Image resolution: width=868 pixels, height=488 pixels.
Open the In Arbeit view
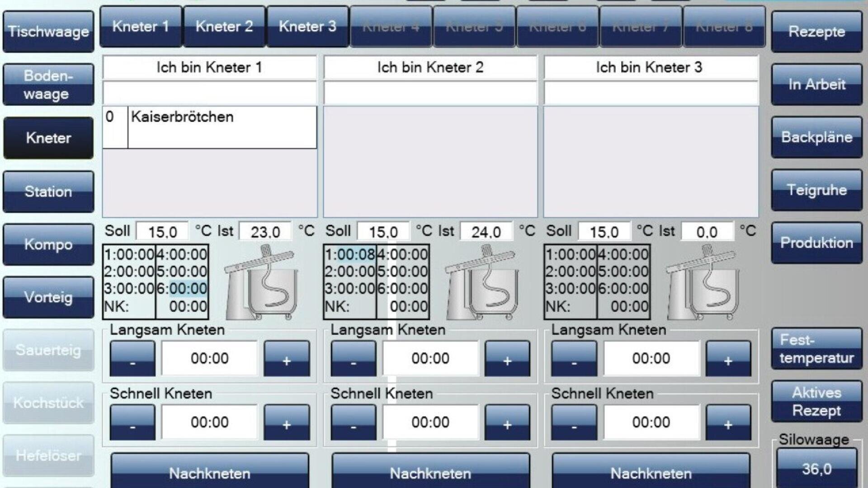coord(816,84)
